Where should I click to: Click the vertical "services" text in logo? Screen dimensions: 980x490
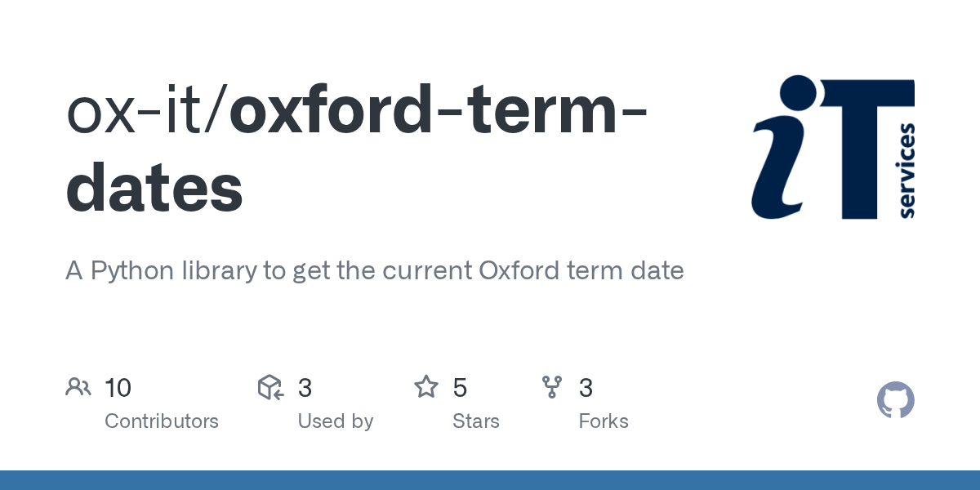coord(906,170)
